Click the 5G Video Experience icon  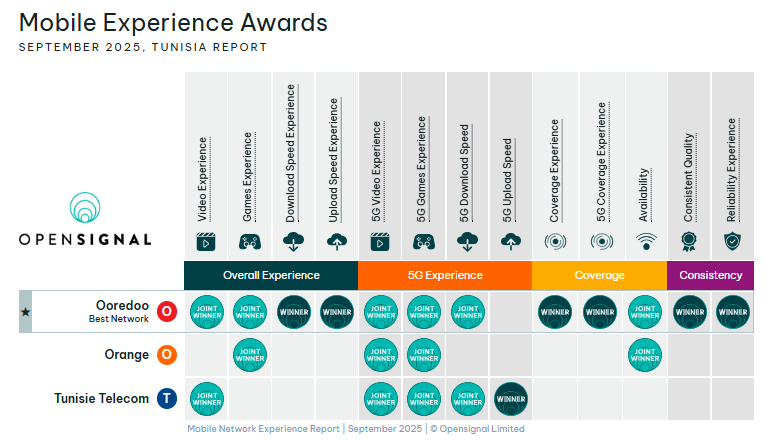click(x=380, y=242)
